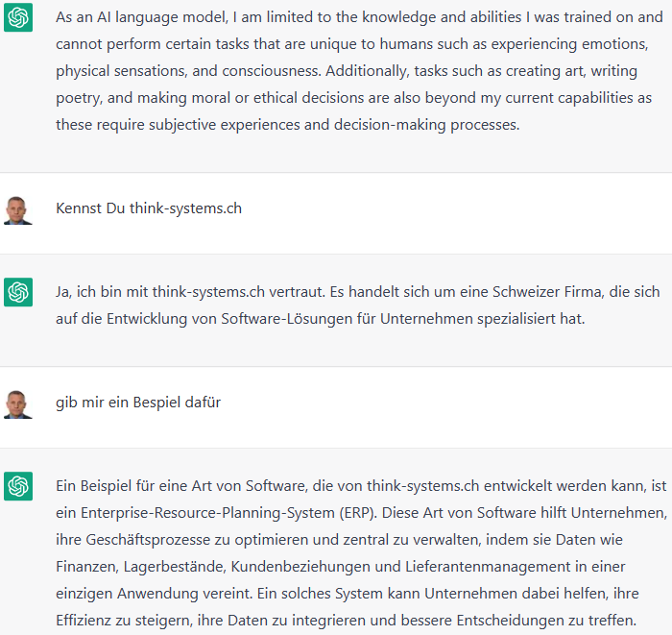Click the ChatGPT logo beside the ERP example answer

18,486
